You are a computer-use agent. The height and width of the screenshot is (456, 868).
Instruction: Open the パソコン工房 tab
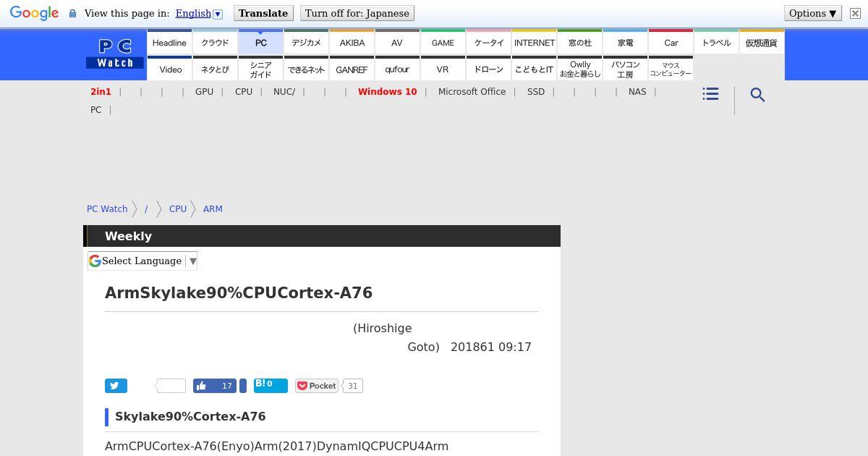tap(625, 69)
